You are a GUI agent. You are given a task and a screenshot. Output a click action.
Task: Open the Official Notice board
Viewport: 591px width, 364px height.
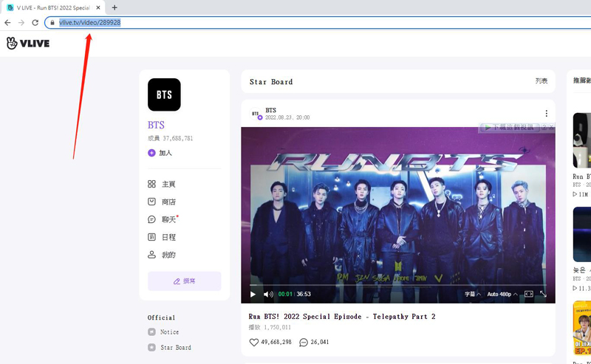click(x=163, y=332)
